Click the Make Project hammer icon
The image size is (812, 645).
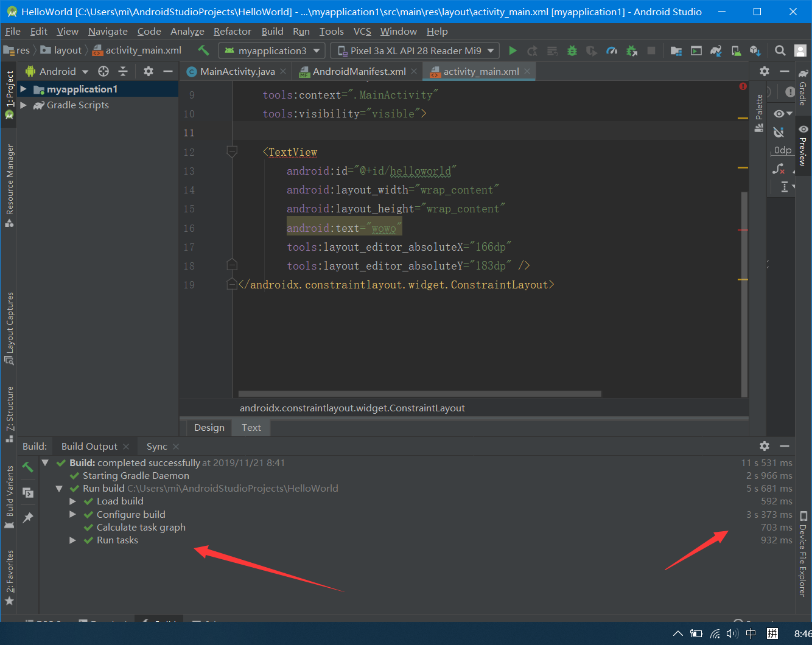point(203,51)
